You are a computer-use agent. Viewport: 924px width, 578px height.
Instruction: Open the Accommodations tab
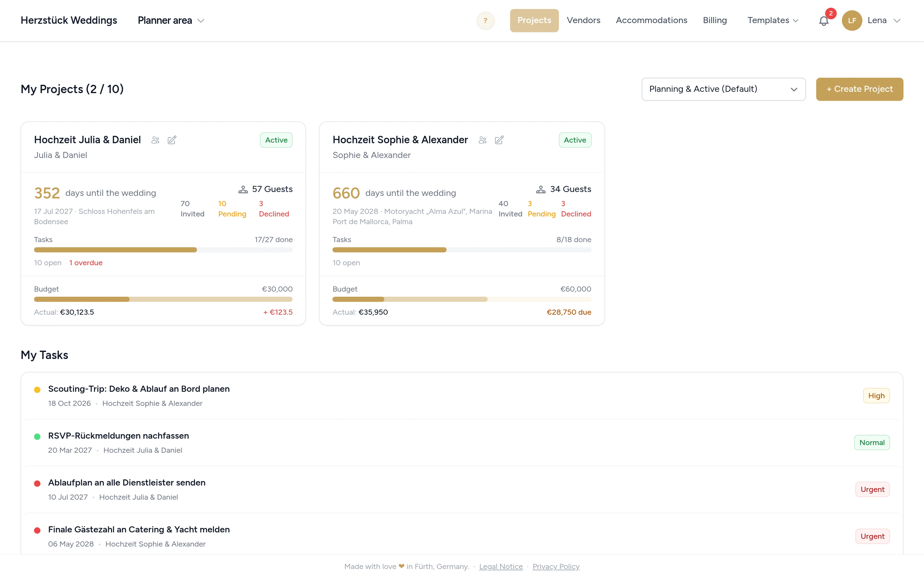point(651,21)
